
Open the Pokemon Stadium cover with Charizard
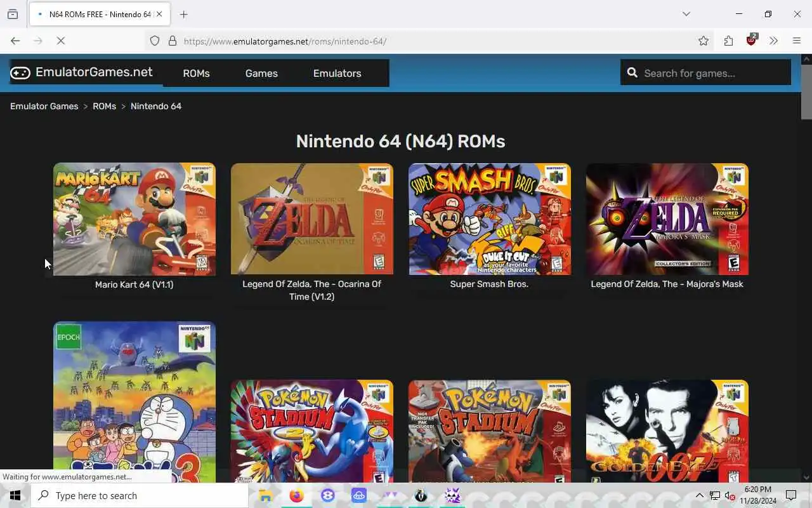490,431
